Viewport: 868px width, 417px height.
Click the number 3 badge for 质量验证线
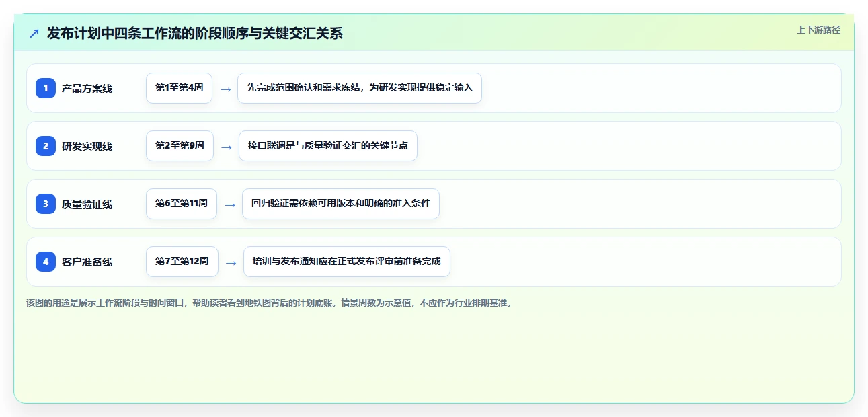click(46, 204)
